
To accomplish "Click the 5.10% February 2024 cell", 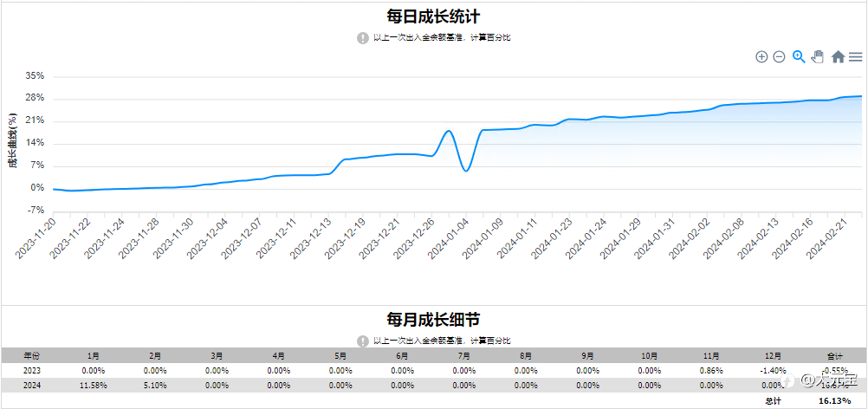I will click(155, 386).
